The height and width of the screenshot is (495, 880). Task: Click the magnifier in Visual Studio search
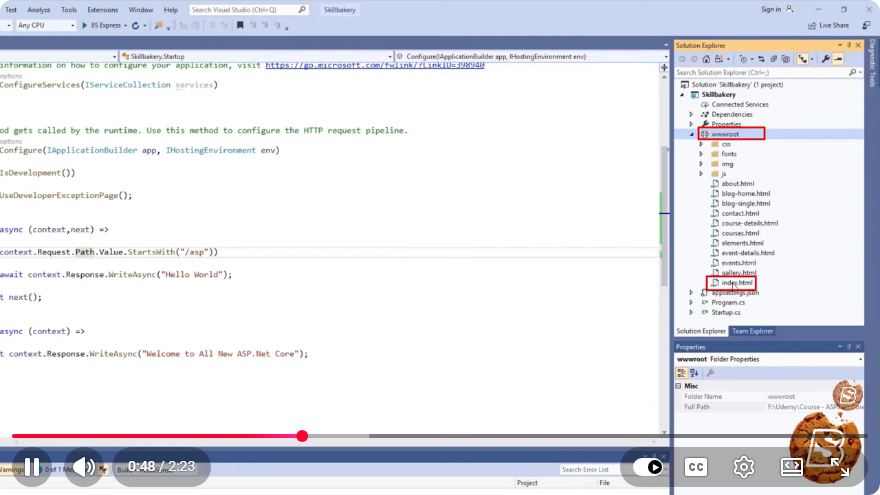302,10
